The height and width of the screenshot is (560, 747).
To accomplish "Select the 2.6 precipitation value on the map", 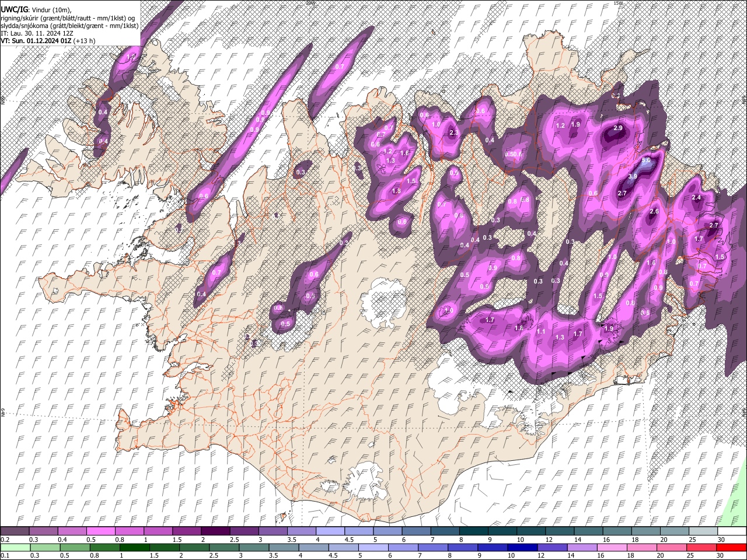I will [x=654, y=211].
